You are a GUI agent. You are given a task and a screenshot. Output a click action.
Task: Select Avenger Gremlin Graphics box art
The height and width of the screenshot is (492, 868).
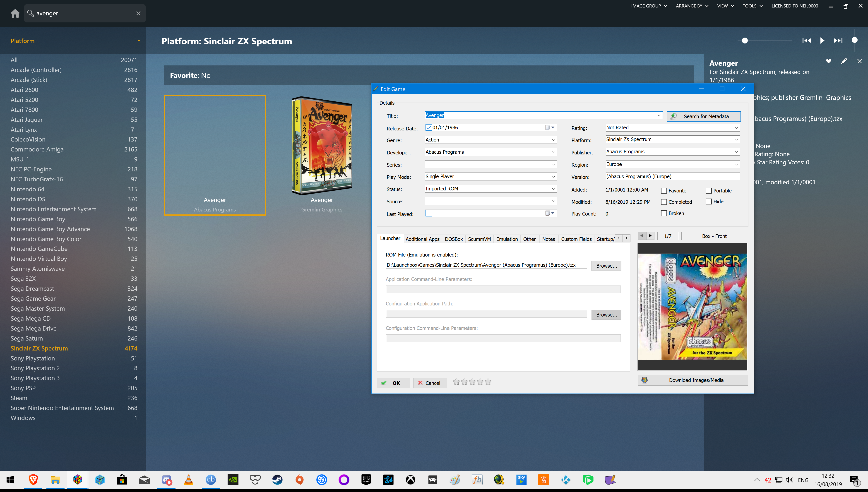pos(322,146)
